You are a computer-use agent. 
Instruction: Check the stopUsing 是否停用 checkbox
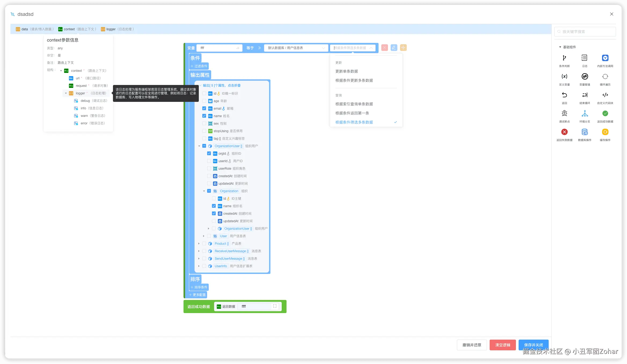pos(204,131)
